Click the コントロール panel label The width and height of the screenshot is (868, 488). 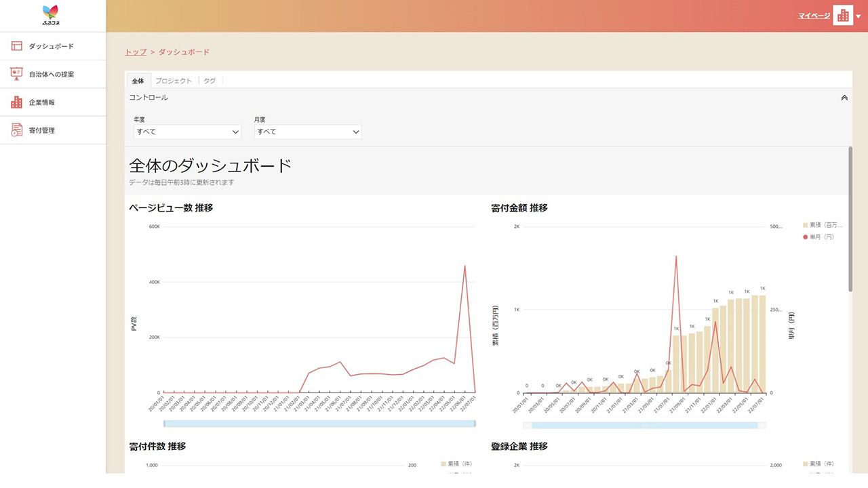pyautogui.click(x=149, y=98)
